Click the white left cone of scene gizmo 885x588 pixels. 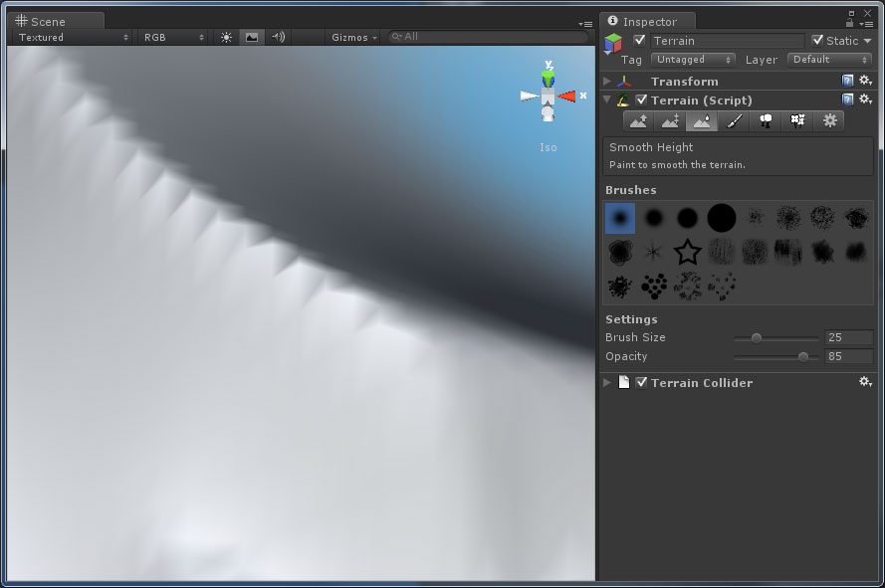pyautogui.click(x=529, y=96)
